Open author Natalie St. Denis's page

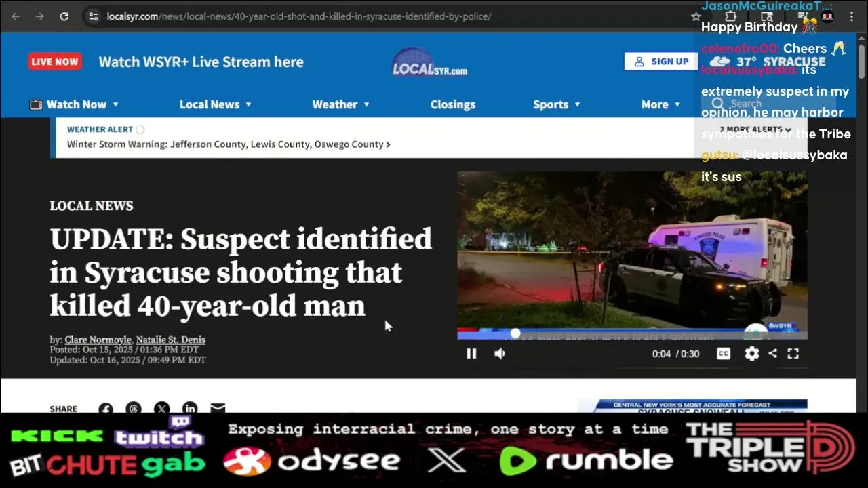click(170, 340)
